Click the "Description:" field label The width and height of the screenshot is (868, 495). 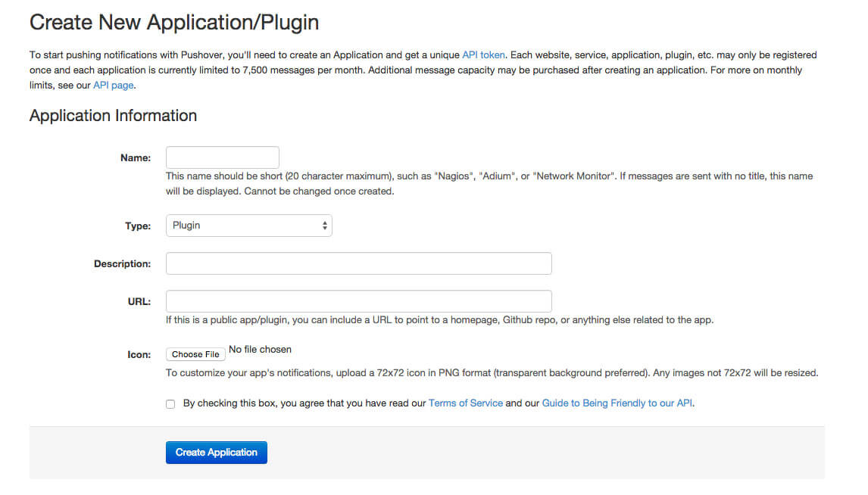pos(122,264)
